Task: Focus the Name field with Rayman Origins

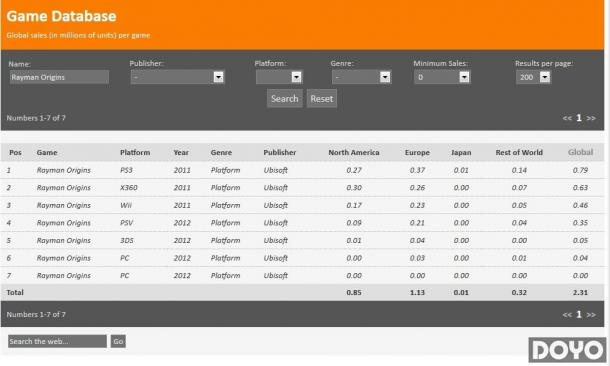Action: 59,77
